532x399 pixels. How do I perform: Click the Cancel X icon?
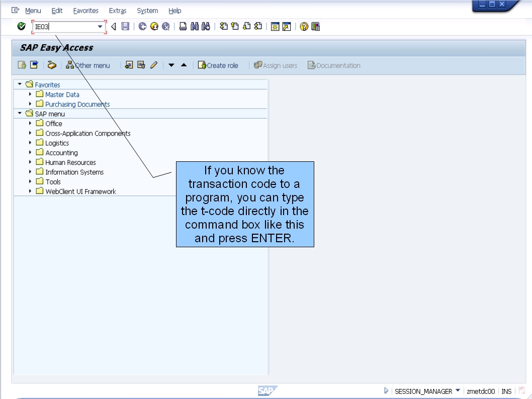[165, 27]
